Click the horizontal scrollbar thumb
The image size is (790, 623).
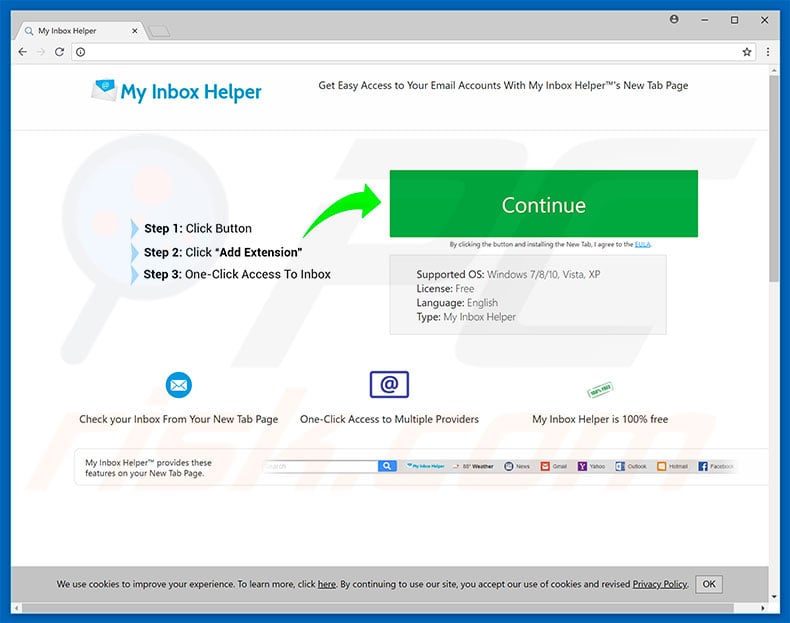378,608
